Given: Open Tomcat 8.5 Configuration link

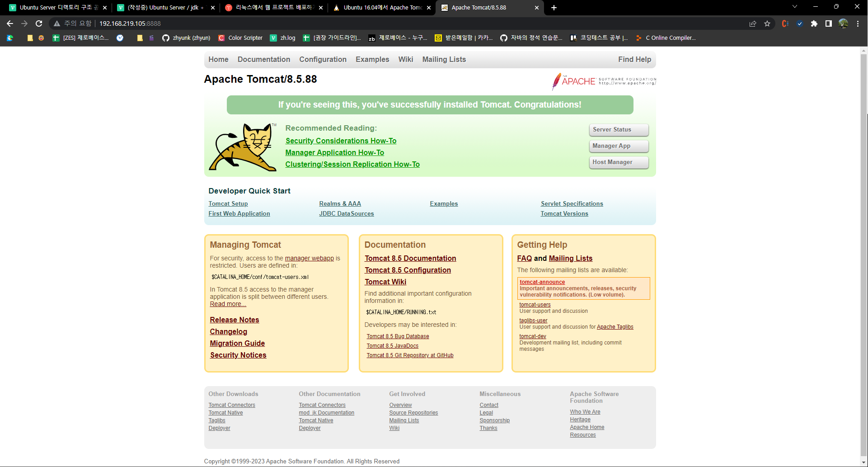Looking at the screenshot, I should pos(408,270).
